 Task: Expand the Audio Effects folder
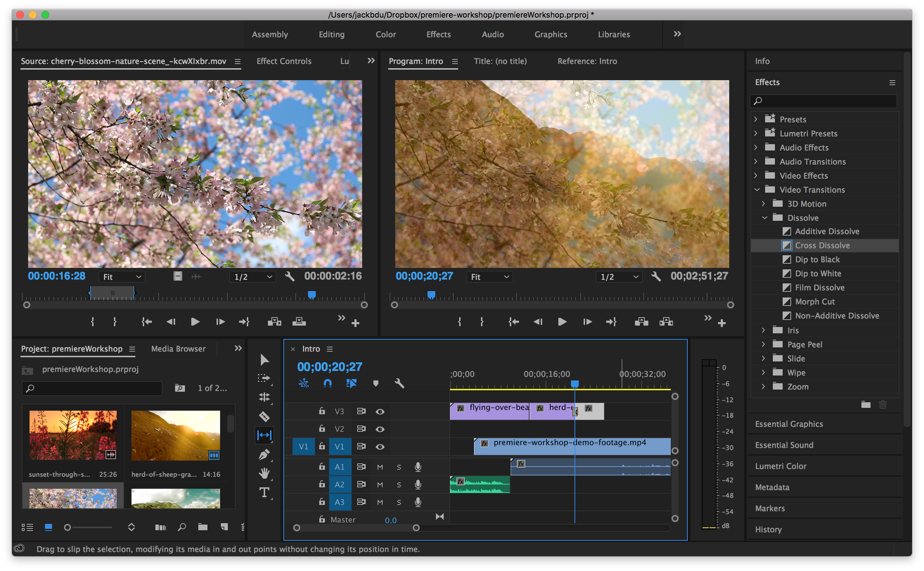(x=756, y=147)
